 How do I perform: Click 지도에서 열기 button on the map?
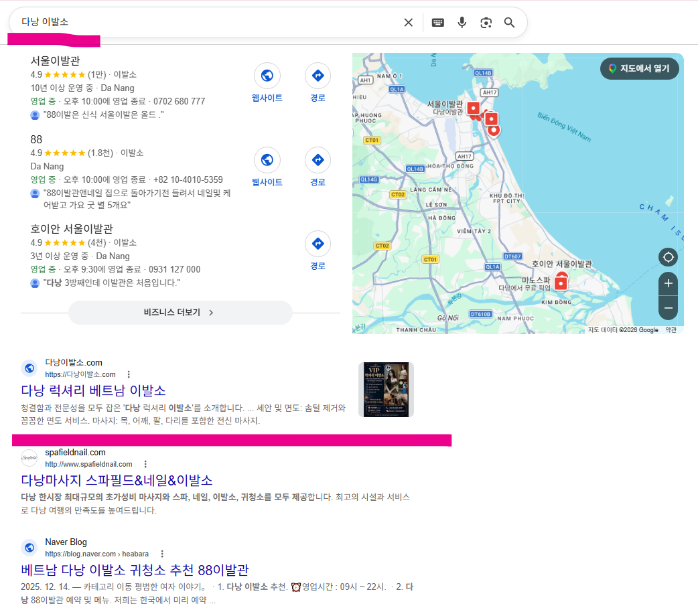[639, 68]
